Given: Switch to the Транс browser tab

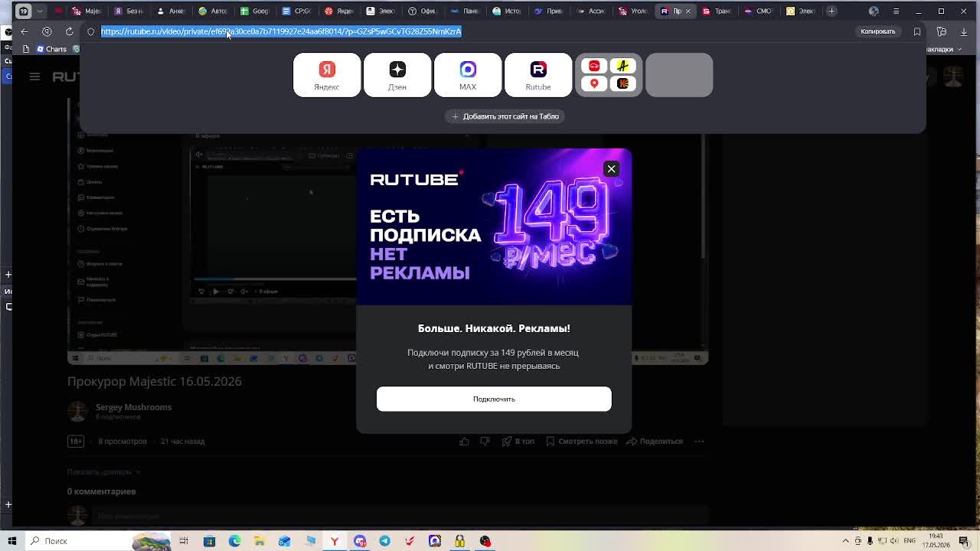Looking at the screenshot, I should (x=717, y=11).
